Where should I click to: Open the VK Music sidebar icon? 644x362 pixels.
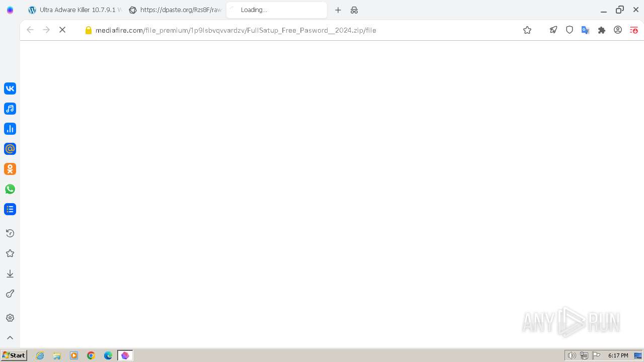10,109
